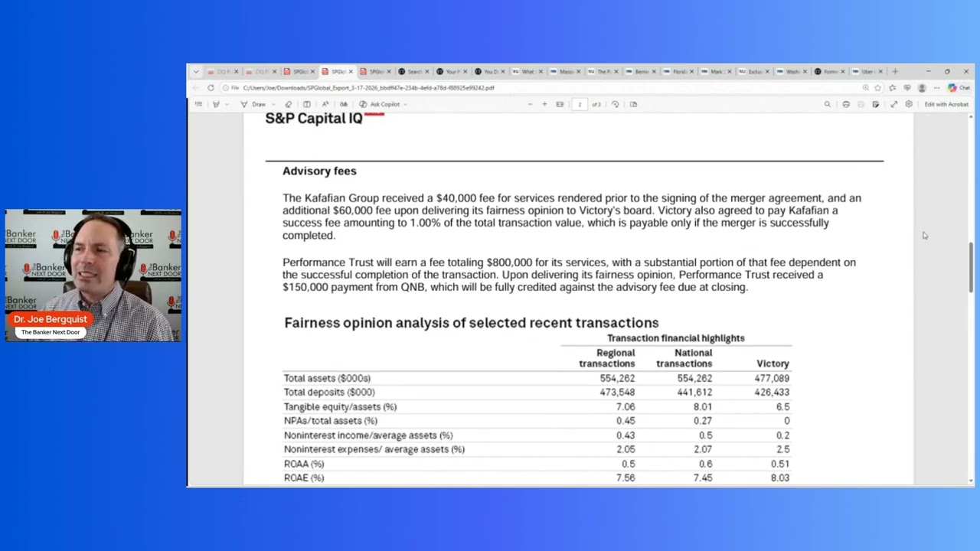The height and width of the screenshot is (551, 980).
Task: Switch to the Florida tab
Action: (x=678, y=71)
